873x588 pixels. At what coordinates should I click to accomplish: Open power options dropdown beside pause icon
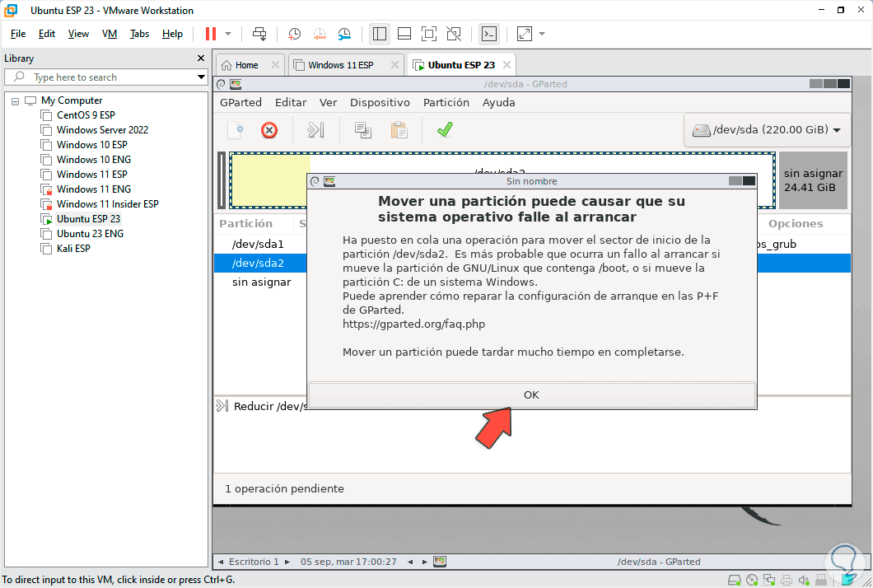[x=228, y=34]
